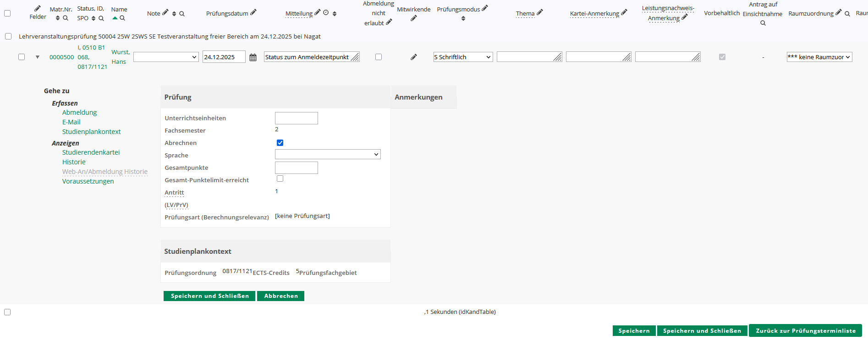This screenshot has height=341, width=868.
Task: Open the calendar picker next to Prüfungsdatum
Action: click(253, 57)
